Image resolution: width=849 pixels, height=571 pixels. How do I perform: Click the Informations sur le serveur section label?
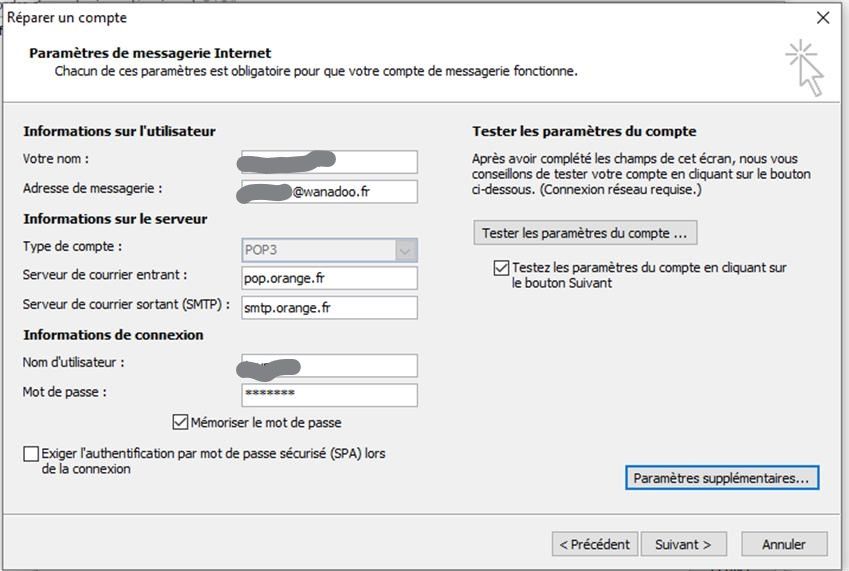115,219
